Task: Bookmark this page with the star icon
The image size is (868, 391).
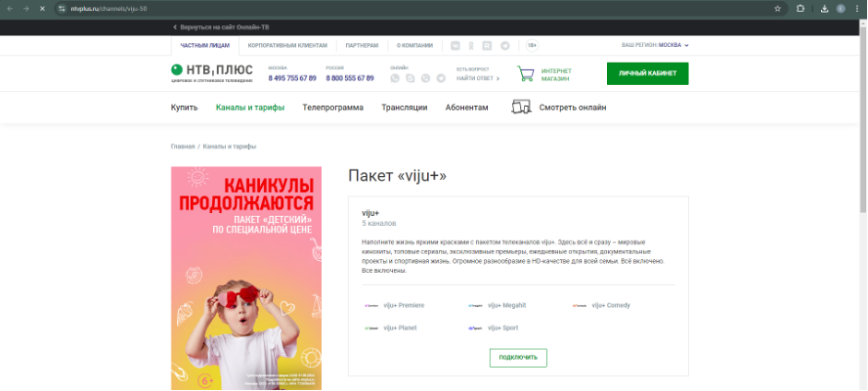Action: coord(778,9)
